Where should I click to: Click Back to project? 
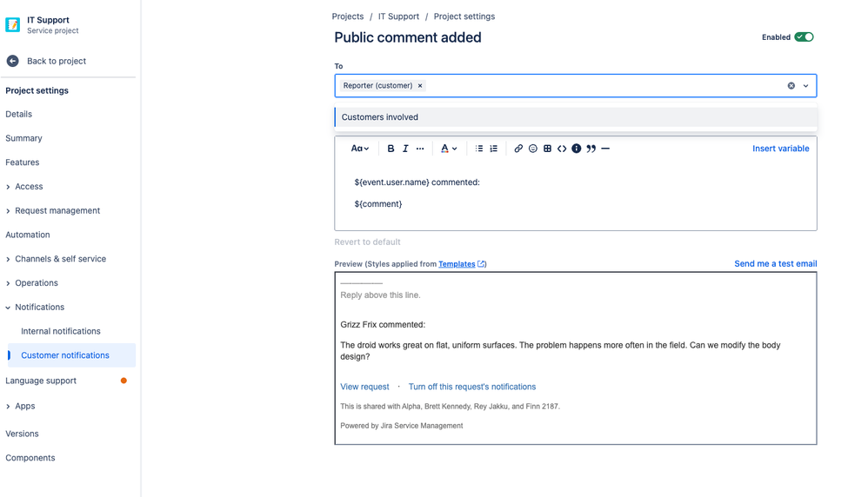57,62
